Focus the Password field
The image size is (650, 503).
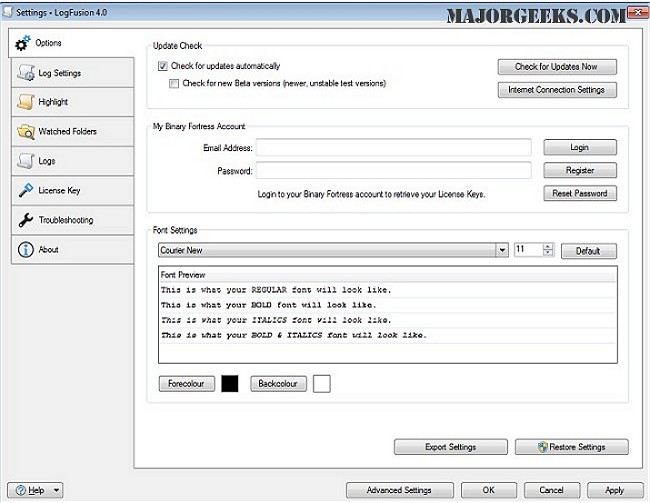click(393, 170)
